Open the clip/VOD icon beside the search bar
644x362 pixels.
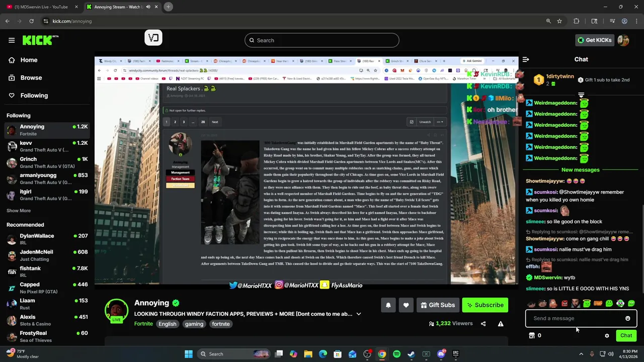pyautogui.click(x=153, y=38)
